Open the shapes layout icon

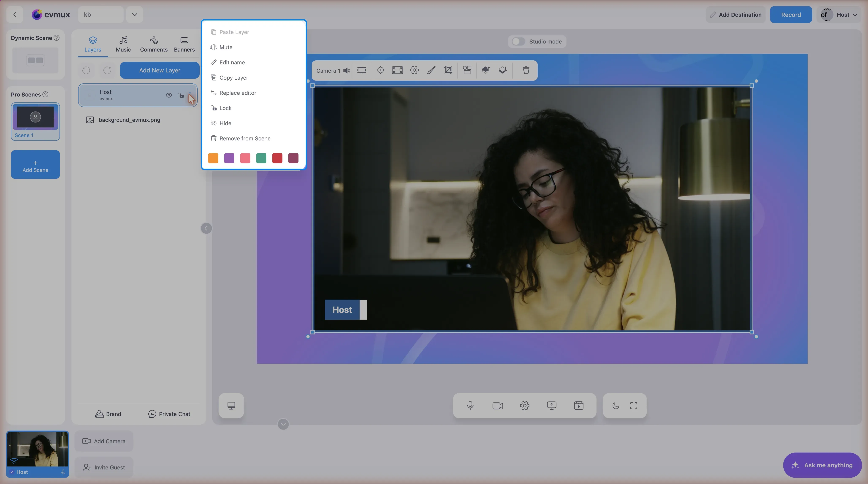(x=467, y=70)
